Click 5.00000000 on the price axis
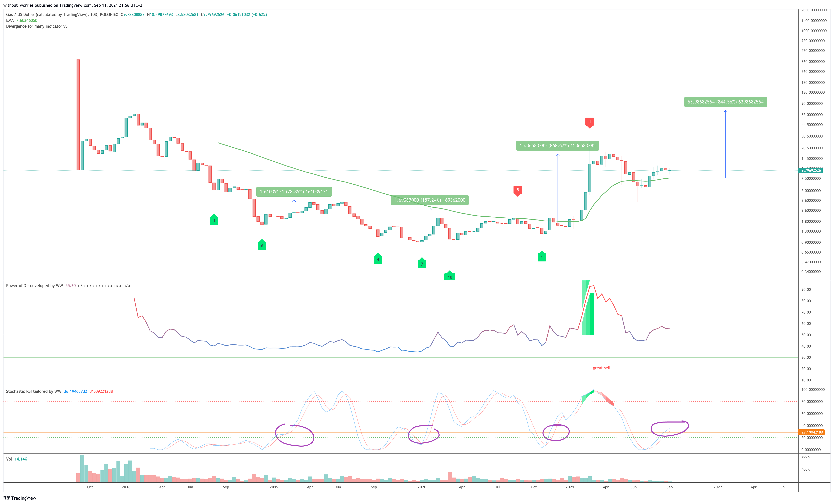Viewport: 834px width, 504px height. (811, 190)
